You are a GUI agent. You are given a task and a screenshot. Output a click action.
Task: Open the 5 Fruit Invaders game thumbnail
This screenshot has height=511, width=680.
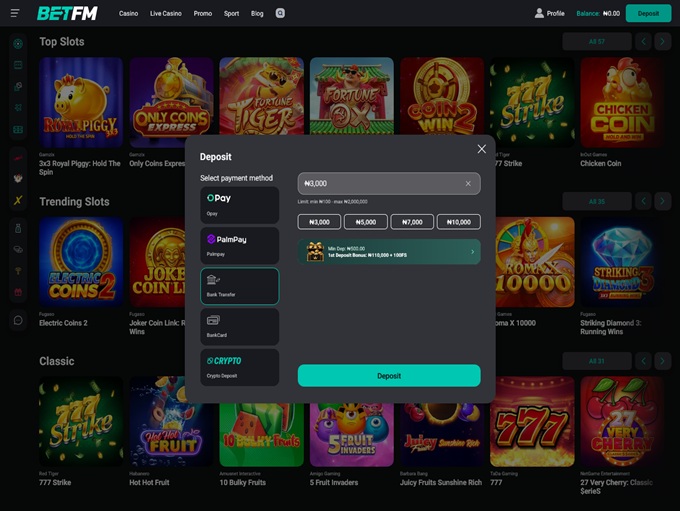pyautogui.click(x=352, y=435)
